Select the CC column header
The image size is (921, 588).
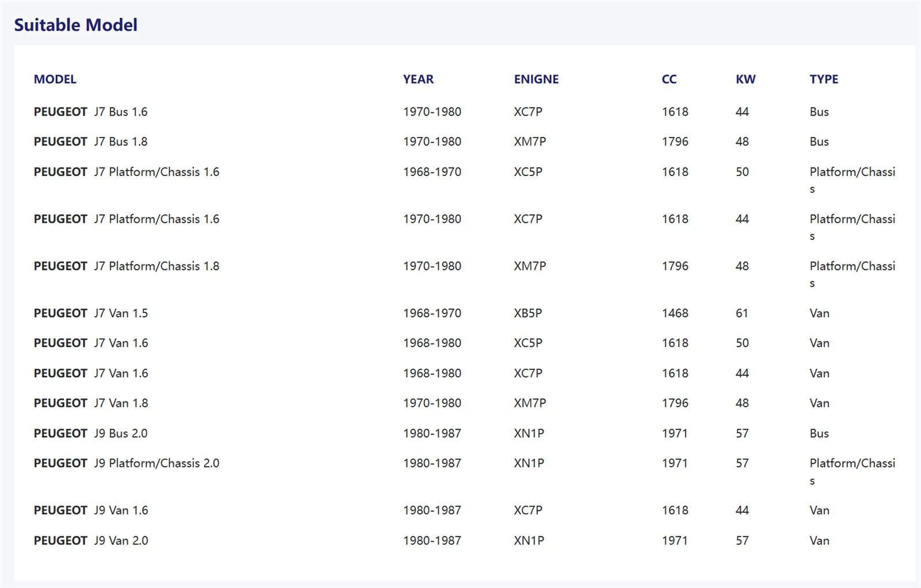(669, 79)
